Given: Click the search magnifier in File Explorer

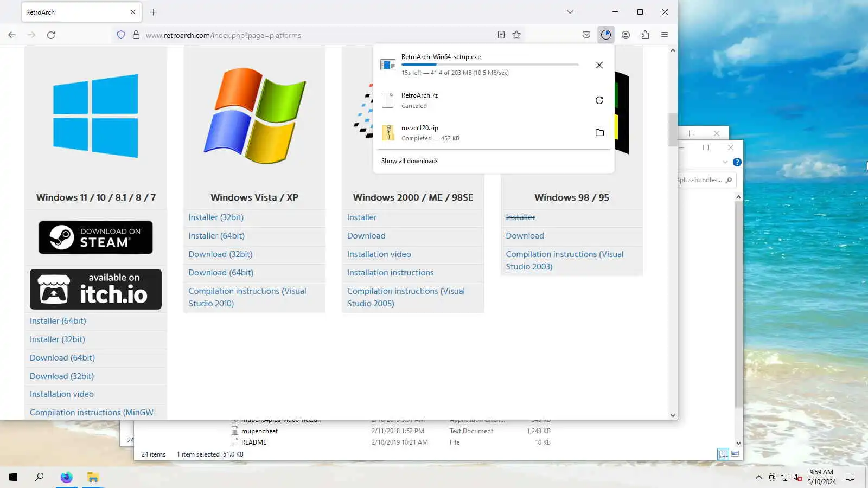Looking at the screenshot, I should pyautogui.click(x=729, y=180).
